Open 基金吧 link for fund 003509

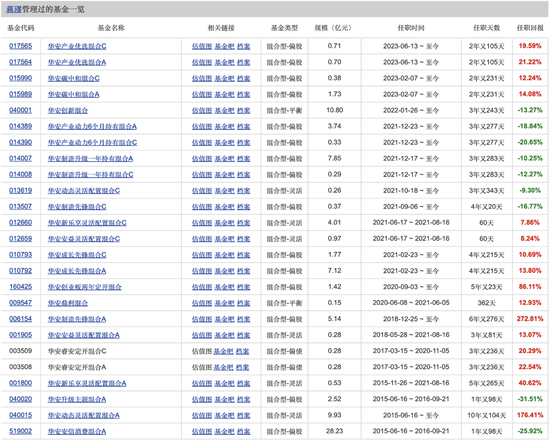click(x=223, y=351)
